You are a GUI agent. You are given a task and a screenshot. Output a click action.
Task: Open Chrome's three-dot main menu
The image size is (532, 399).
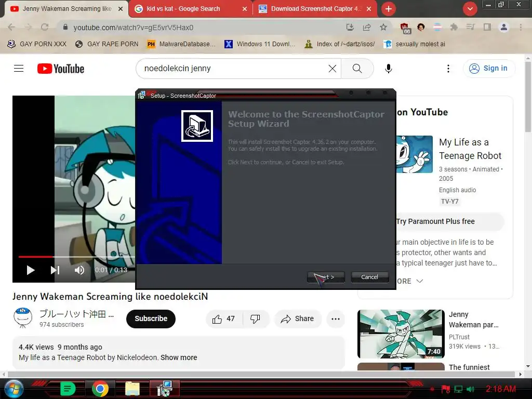click(x=521, y=27)
